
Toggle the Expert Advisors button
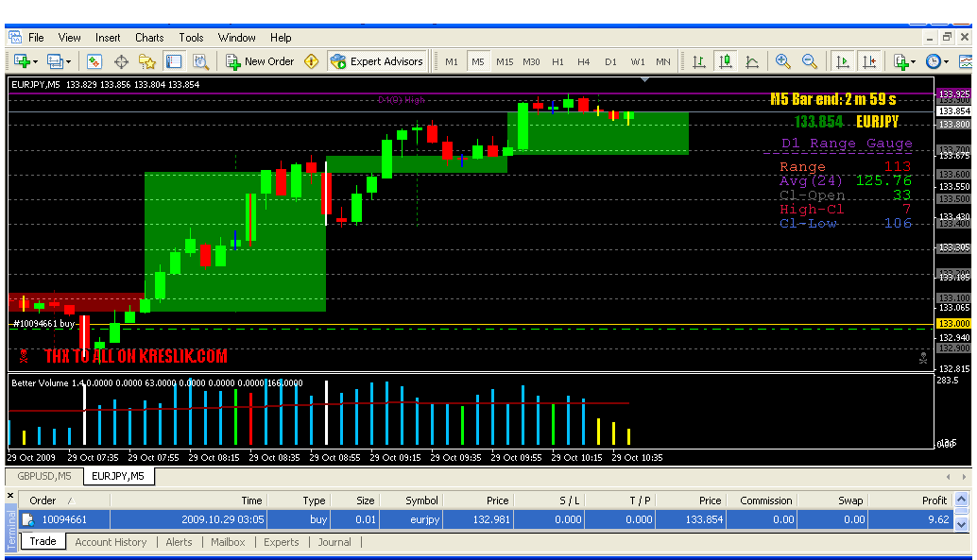click(x=377, y=61)
